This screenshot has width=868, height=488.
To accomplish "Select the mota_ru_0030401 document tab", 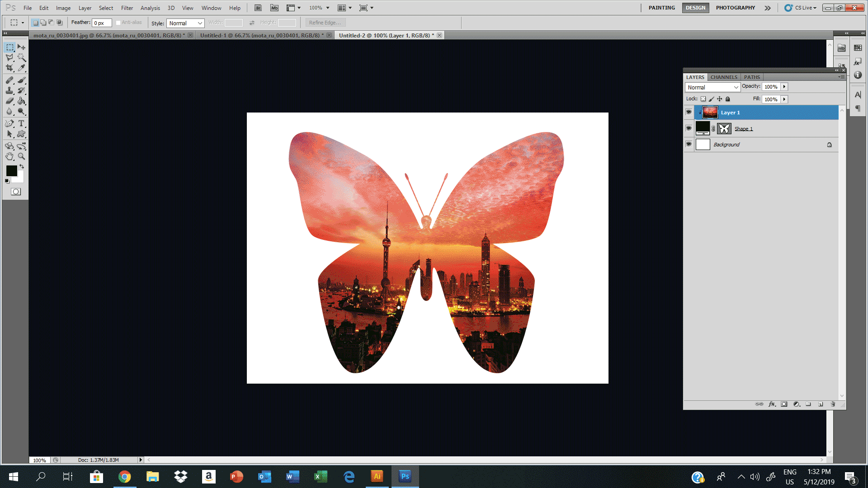I will (x=110, y=35).
